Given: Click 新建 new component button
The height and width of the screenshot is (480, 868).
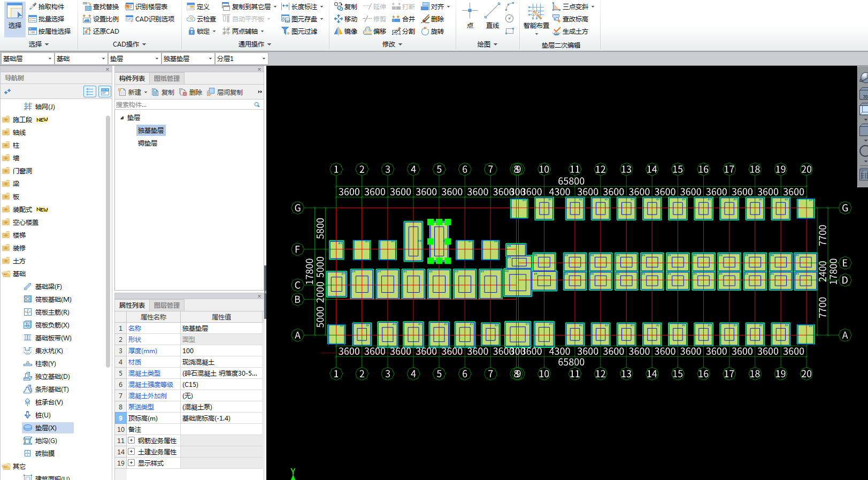Looking at the screenshot, I should click(x=133, y=92).
